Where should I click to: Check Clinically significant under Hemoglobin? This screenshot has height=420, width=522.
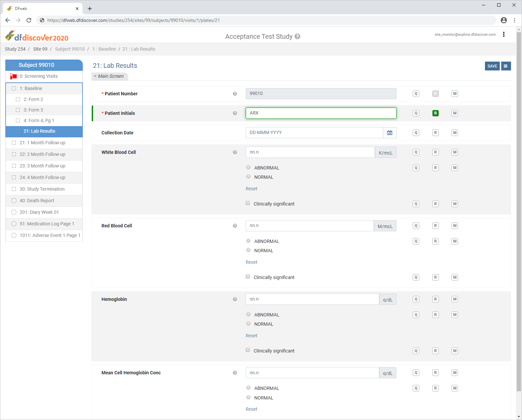click(248, 350)
